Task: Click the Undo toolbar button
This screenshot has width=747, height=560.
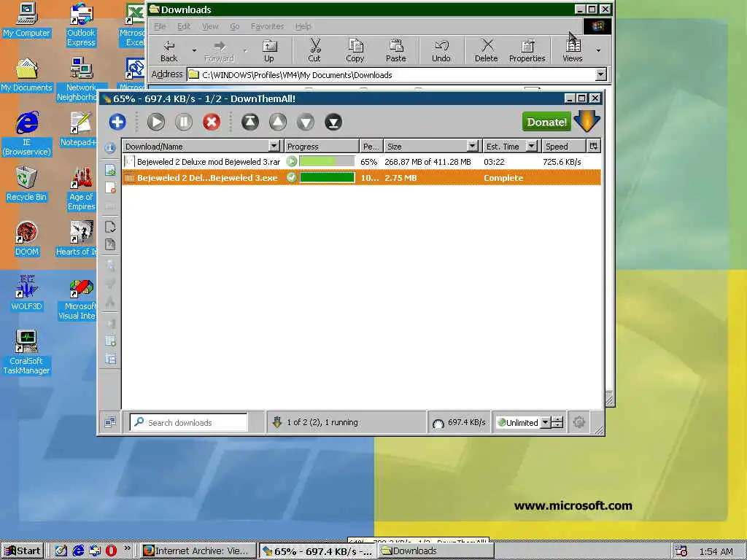Action: (441, 50)
